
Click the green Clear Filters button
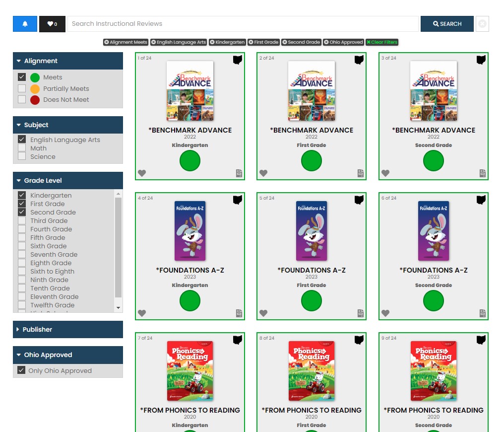[382, 42]
